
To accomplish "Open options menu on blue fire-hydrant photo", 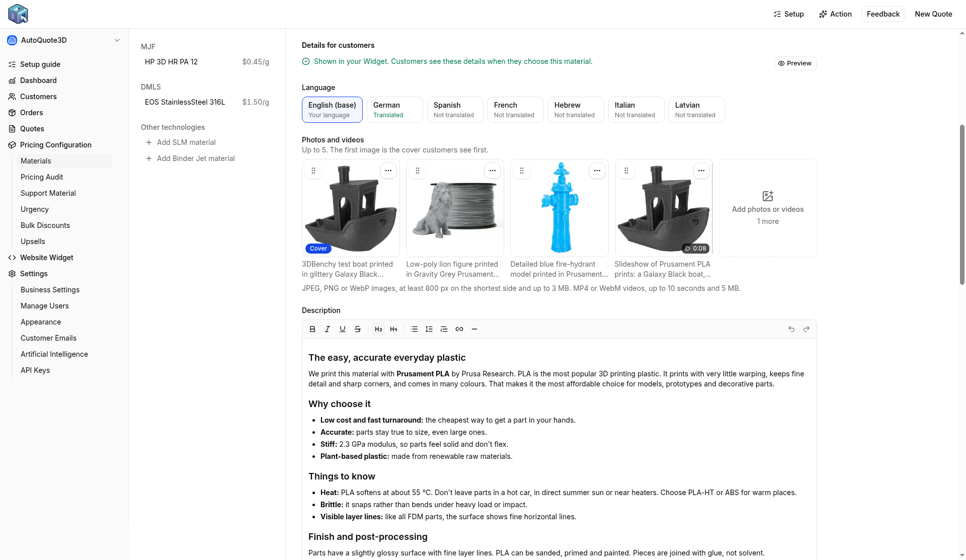I will [597, 171].
